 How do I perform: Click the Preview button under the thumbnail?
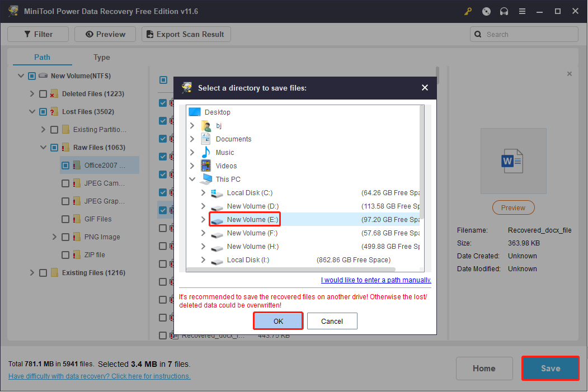(x=513, y=207)
